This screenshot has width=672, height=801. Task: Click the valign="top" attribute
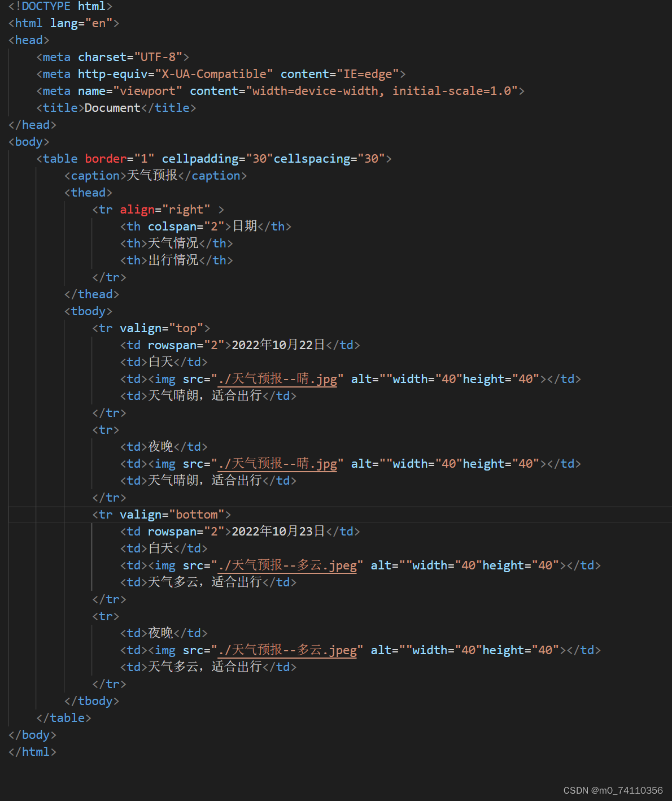coord(162,328)
